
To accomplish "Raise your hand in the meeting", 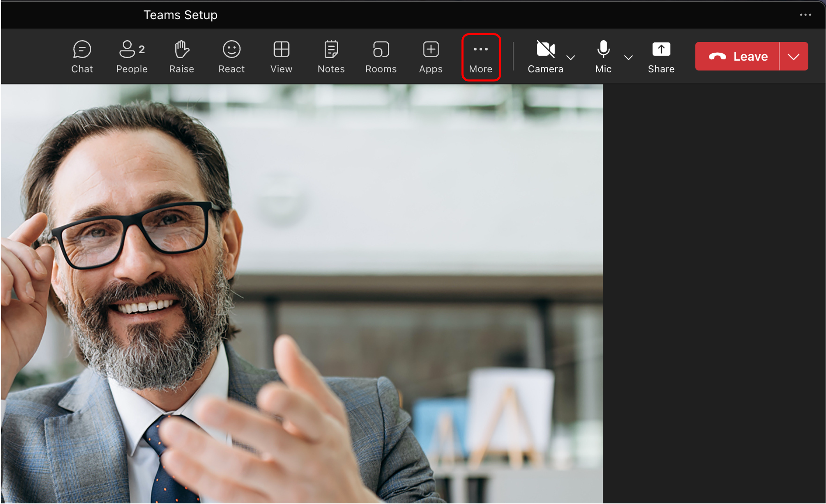I will pos(181,57).
